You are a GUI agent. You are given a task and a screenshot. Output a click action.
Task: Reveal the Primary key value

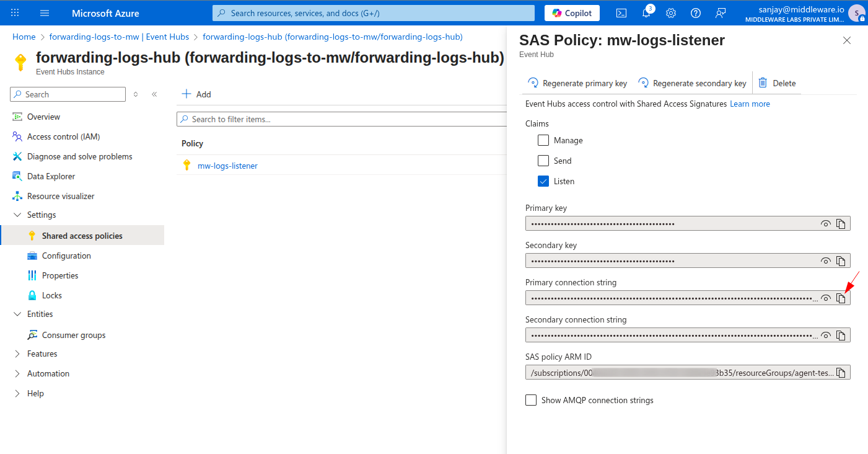825,224
